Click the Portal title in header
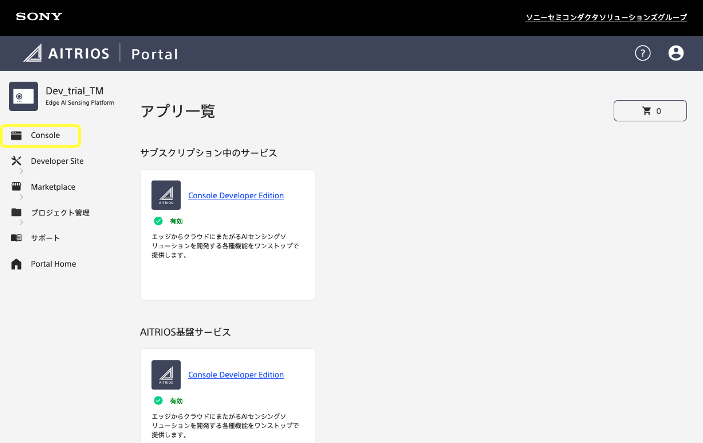 pos(155,54)
